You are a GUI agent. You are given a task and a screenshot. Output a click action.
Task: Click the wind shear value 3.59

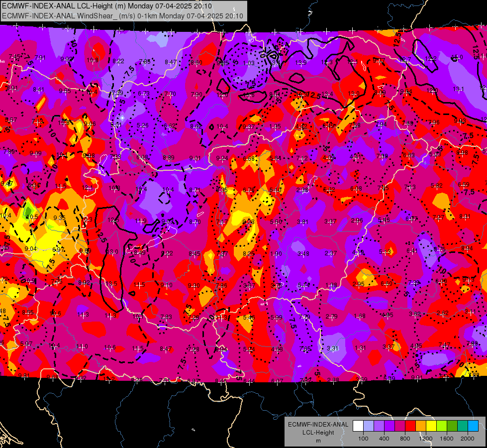(x=361, y=379)
